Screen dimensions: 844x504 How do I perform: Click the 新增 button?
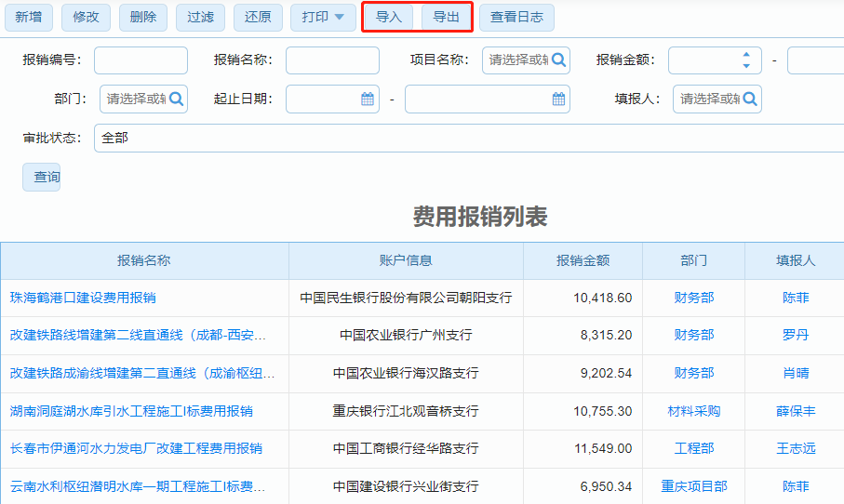tap(28, 17)
